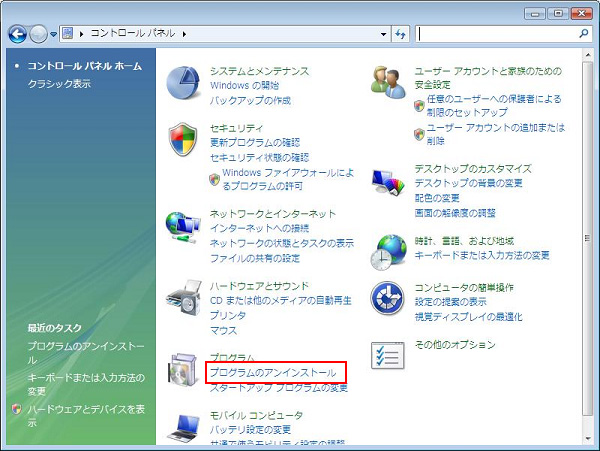Open 設定の提案の表示 link
600x451 pixels.
450,302
